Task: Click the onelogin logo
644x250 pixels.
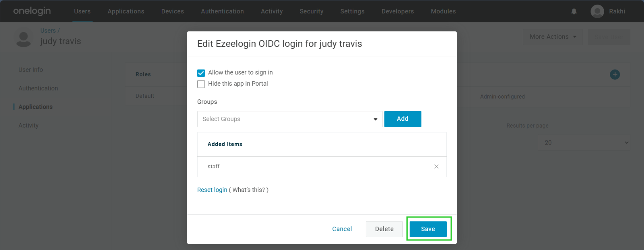Action: 32,11
